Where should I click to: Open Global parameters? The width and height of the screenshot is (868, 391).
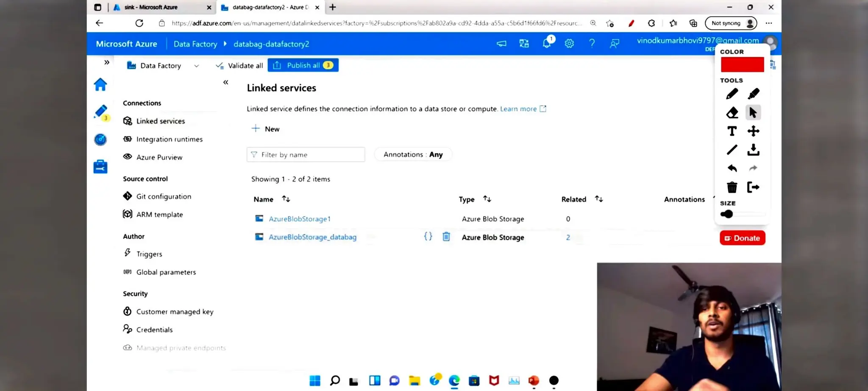(x=166, y=272)
